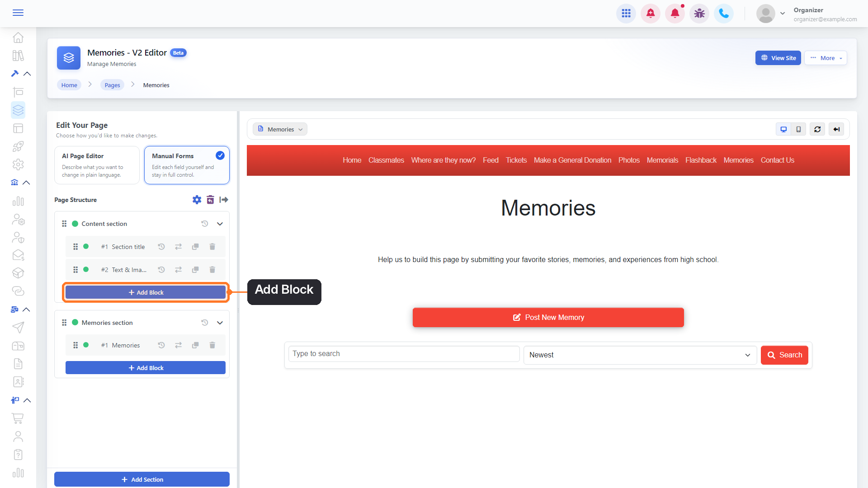Click the bug report icon in header
Screen dimensions: 868x488
click(699, 14)
